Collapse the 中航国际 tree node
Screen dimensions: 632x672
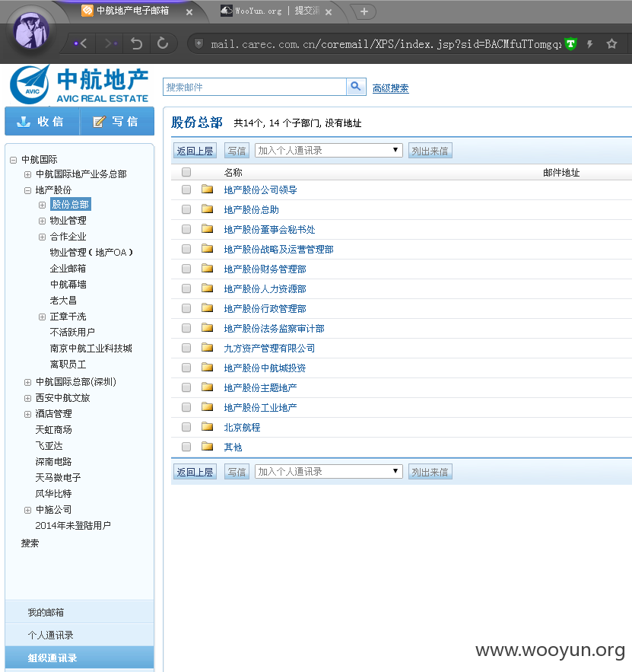click(13, 160)
